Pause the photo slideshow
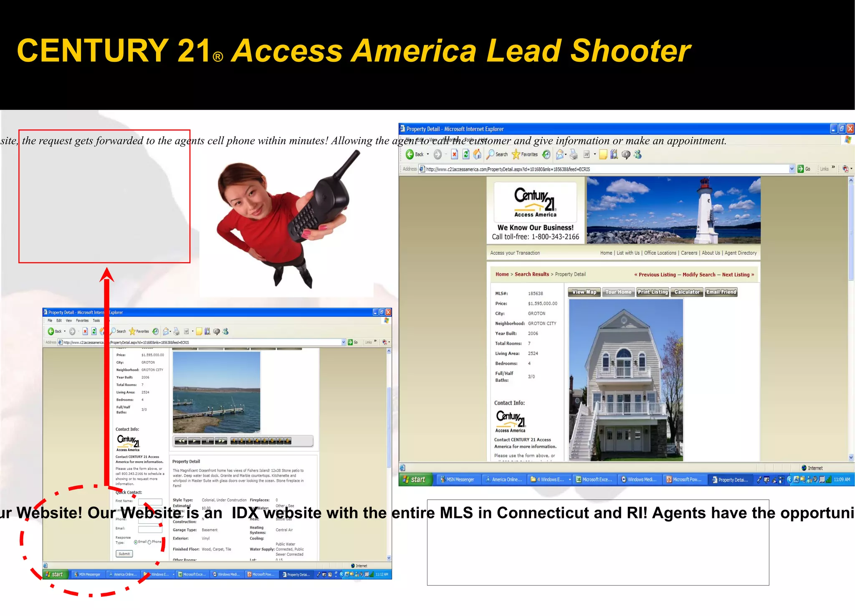Screen dimensions: 855x616 point(207,441)
